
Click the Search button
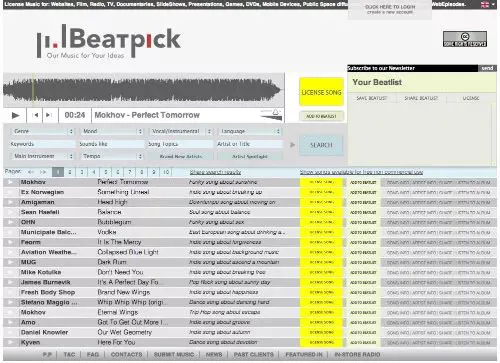[321, 145]
